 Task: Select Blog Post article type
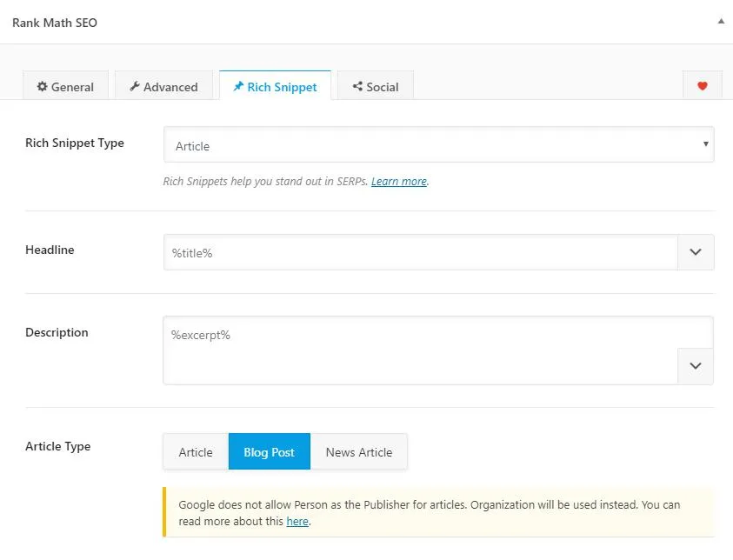pos(269,452)
